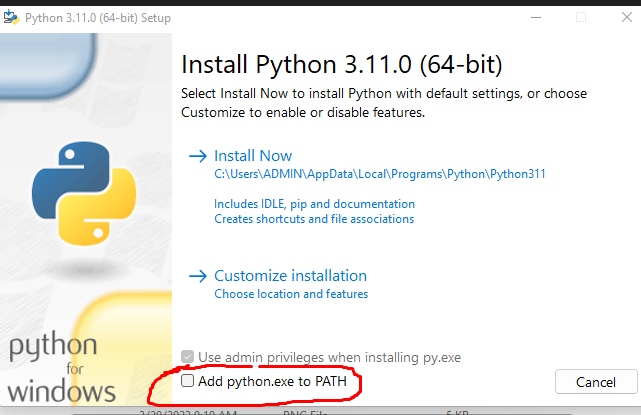Enable Add python.exe to PATH checkbox

[x=188, y=381]
